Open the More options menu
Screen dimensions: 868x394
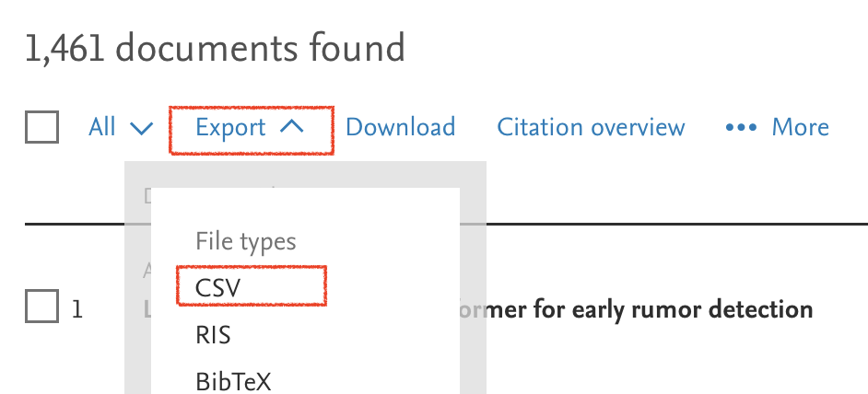[799, 127]
